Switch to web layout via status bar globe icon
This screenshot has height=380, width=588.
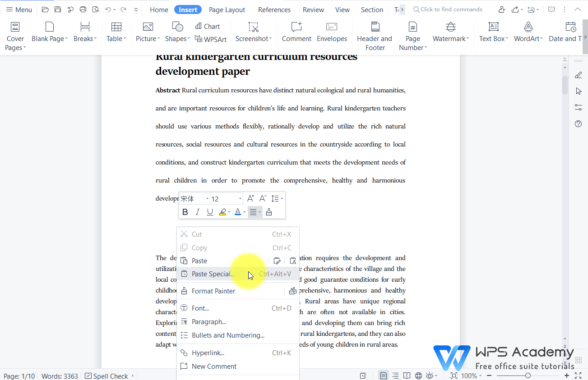418,375
